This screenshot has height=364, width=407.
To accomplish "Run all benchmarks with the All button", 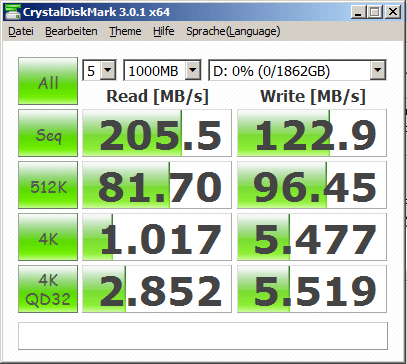I will [x=48, y=81].
